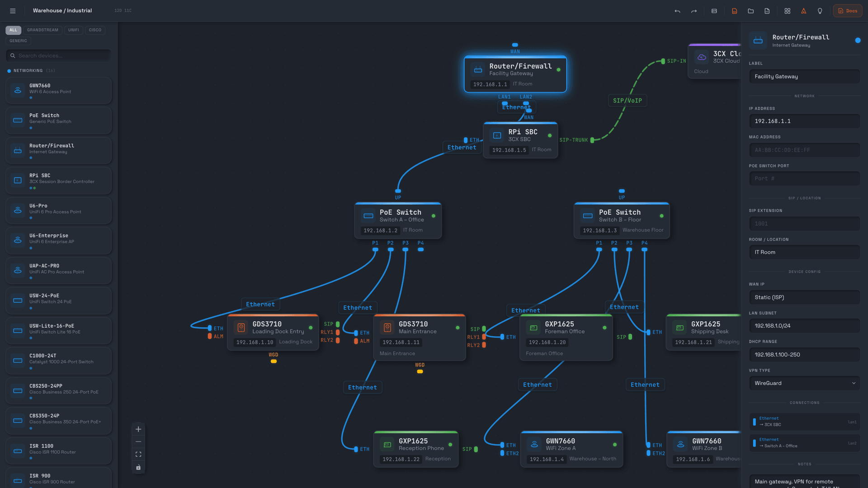The height and width of the screenshot is (488, 868).
Task: Open the folder icon in the top toolbar
Action: pos(751,11)
